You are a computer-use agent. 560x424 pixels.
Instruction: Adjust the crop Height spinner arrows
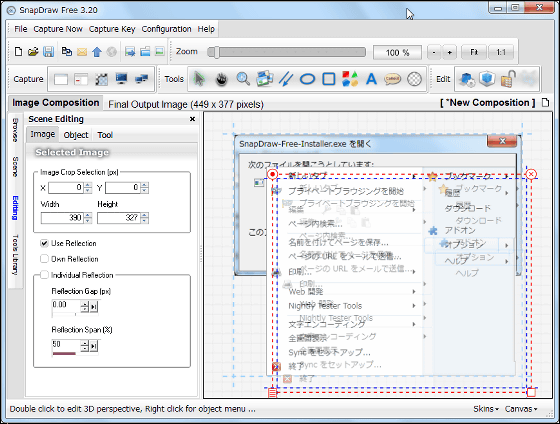tap(144, 218)
